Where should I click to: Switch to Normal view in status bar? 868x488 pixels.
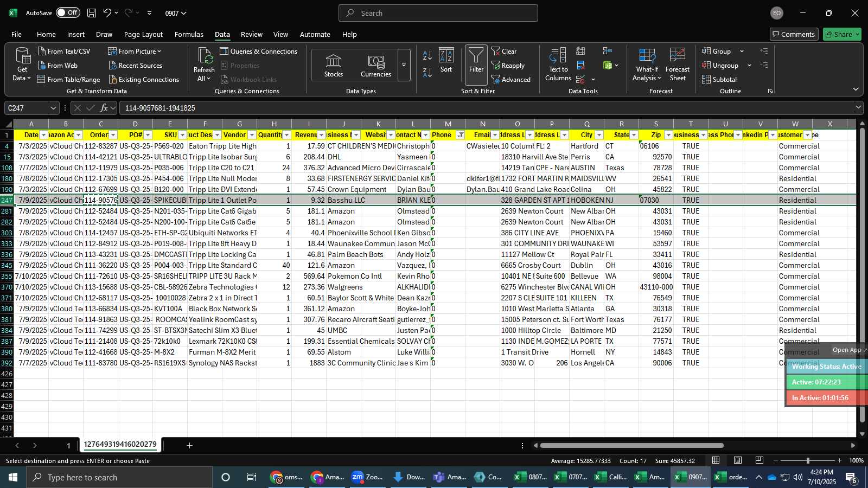[x=716, y=460]
